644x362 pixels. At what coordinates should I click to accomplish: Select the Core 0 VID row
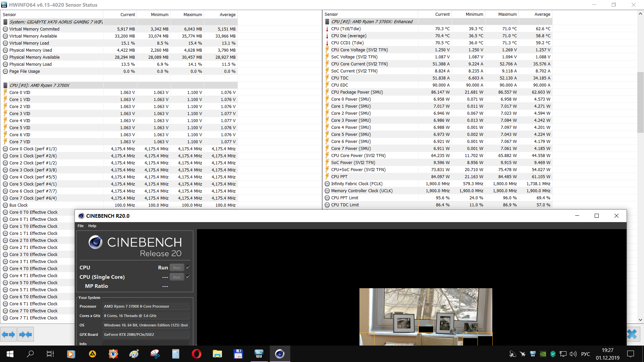(119, 93)
